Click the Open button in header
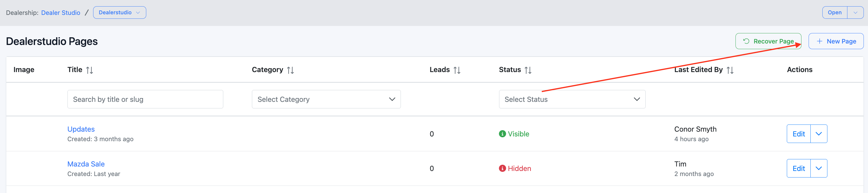 coord(834,13)
